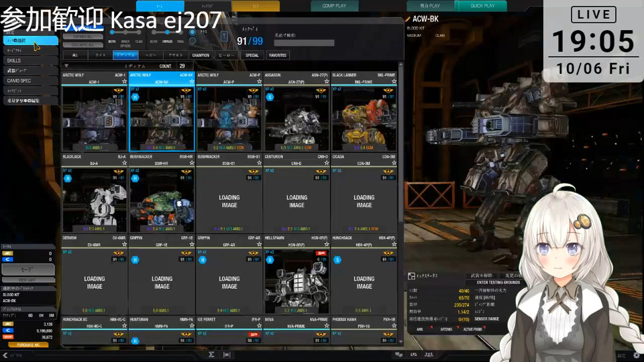Viewport: 644px width, 362px height.
Task: Select the Hellspawn HSN-8P(P) thumbnail
Action: pos(297,281)
